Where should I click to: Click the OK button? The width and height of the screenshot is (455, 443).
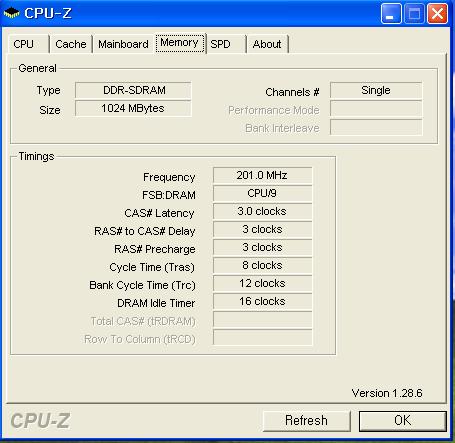tap(403, 421)
